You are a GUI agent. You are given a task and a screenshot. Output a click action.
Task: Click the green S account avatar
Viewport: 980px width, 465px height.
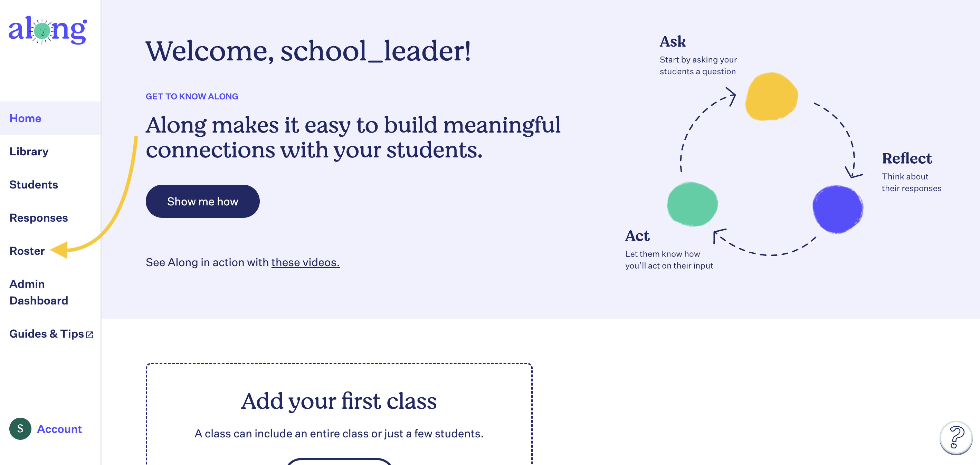point(20,428)
